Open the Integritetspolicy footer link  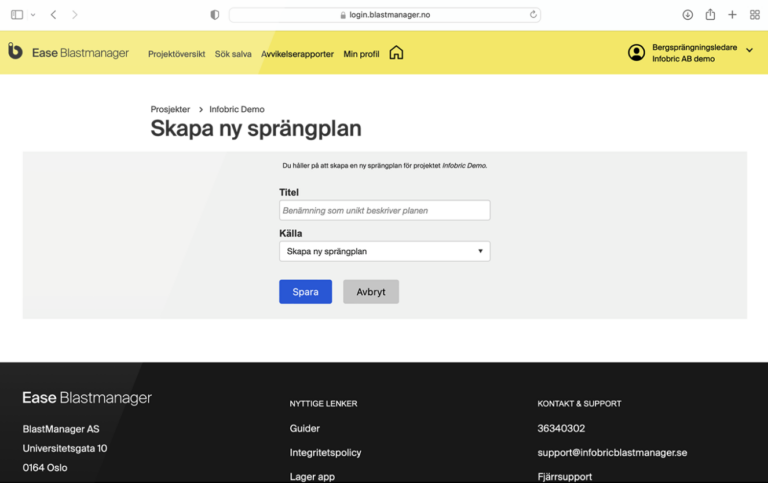point(325,453)
